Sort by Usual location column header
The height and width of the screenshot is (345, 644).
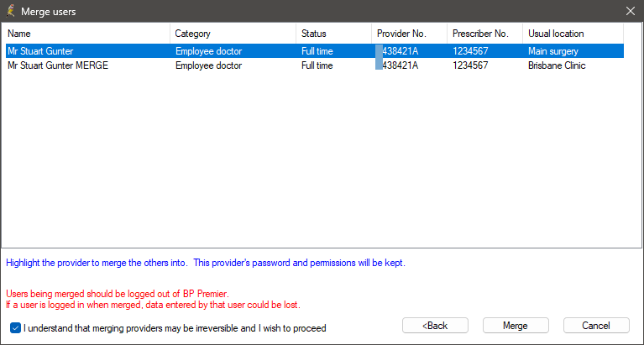[x=573, y=34]
